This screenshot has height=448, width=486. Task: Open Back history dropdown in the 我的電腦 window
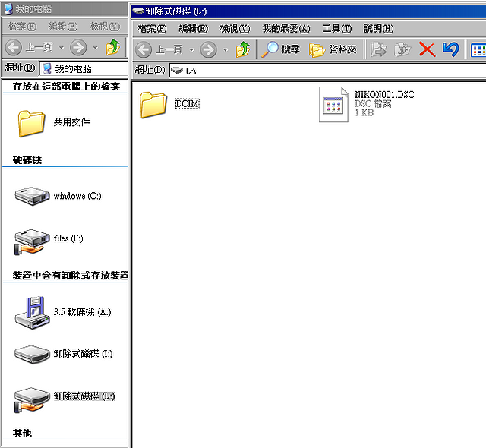(62, 48)
